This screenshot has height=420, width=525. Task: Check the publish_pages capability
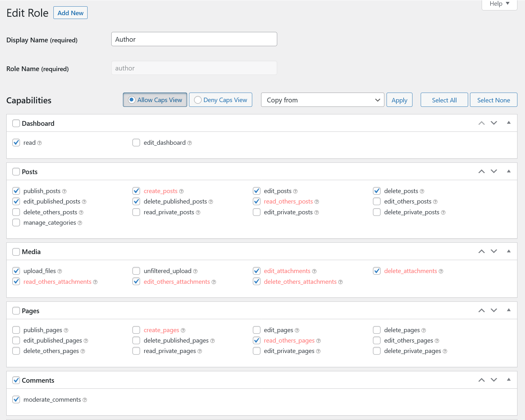tap(16, 330)
